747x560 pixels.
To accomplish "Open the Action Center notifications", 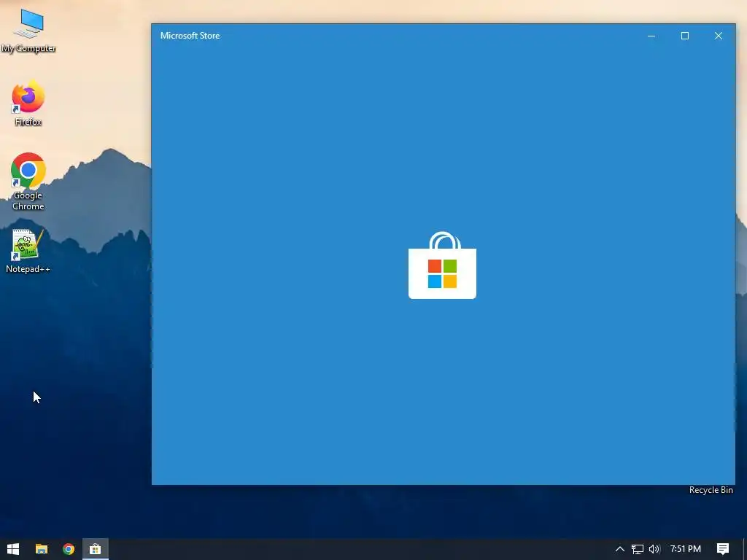I will click(723, 549).
